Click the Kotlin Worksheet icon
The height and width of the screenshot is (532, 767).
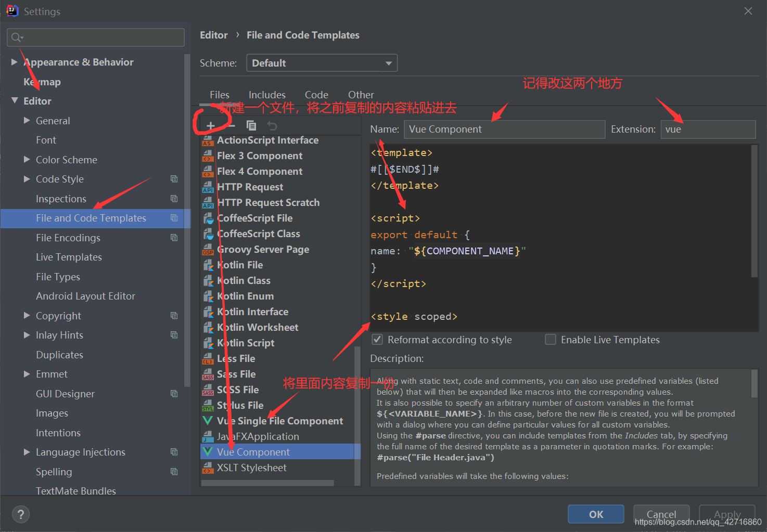pos(208,328)
